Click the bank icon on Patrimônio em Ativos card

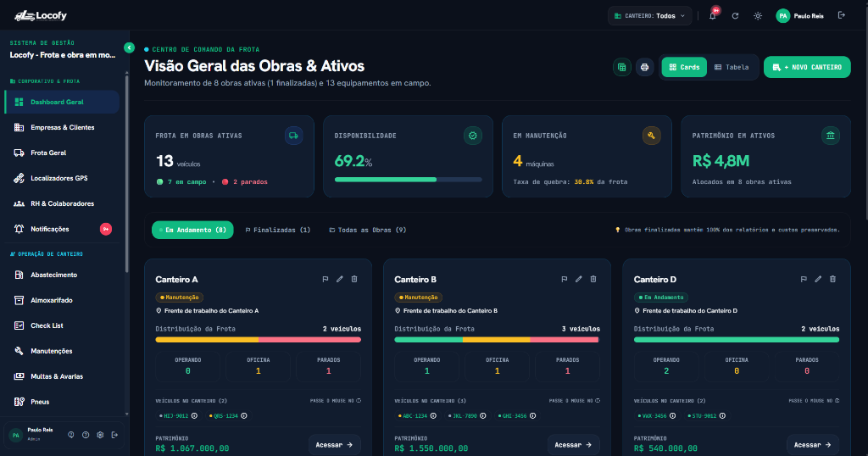(x=831, y=136)
